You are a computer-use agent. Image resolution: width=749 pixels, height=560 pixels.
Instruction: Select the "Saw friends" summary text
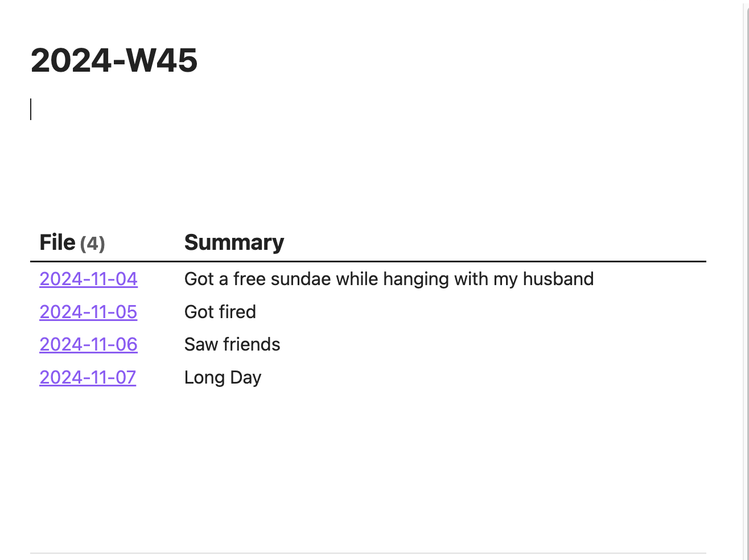point(232,344)
